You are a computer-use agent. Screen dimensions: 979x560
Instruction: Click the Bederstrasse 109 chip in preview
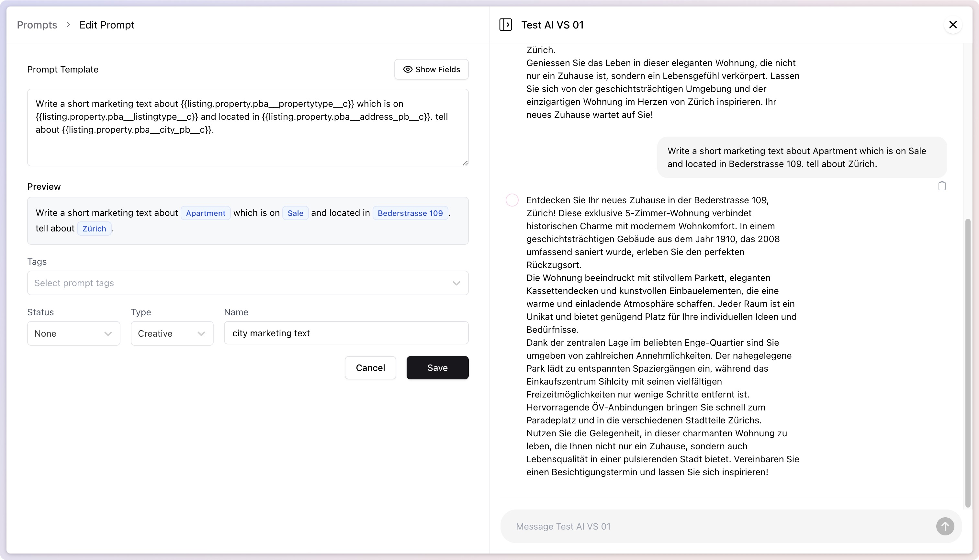410,213
